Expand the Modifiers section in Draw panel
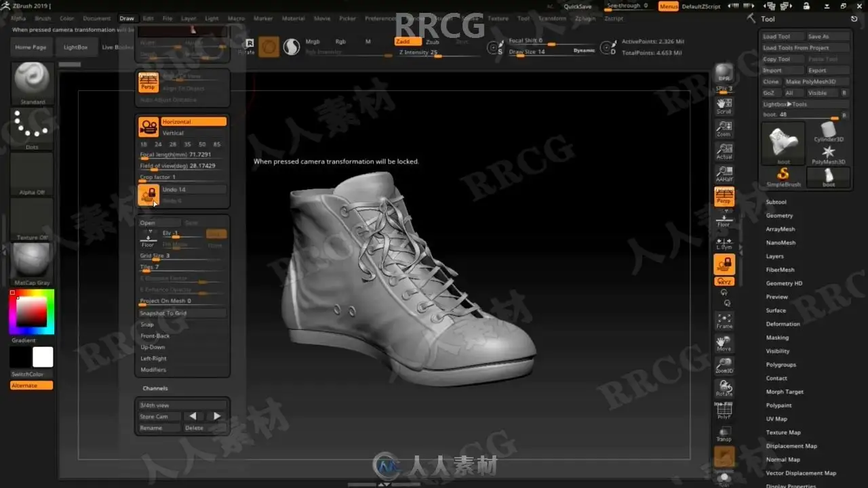The height and width of the screenshot is (488, 868). pyautogui.click(x=153, y=369)
